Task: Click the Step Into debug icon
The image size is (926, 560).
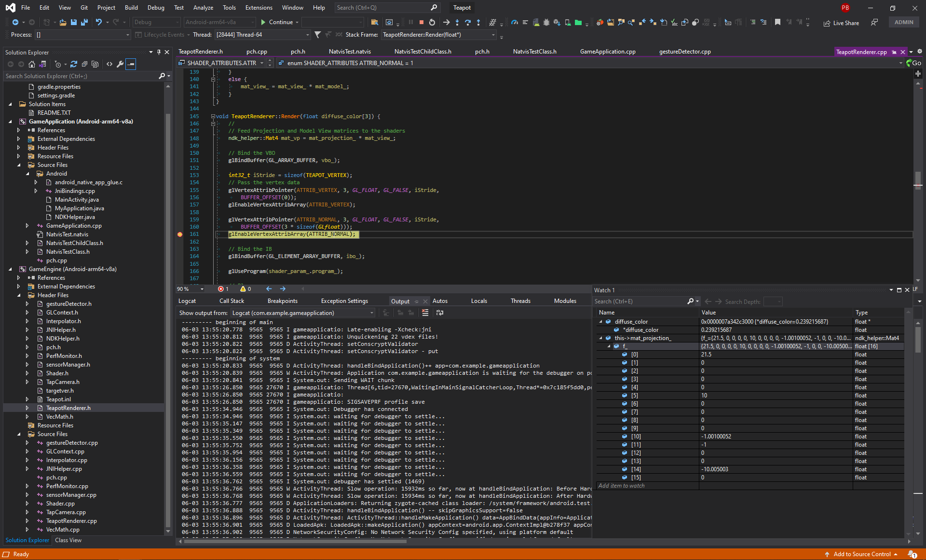Action: tap(458, 23)
